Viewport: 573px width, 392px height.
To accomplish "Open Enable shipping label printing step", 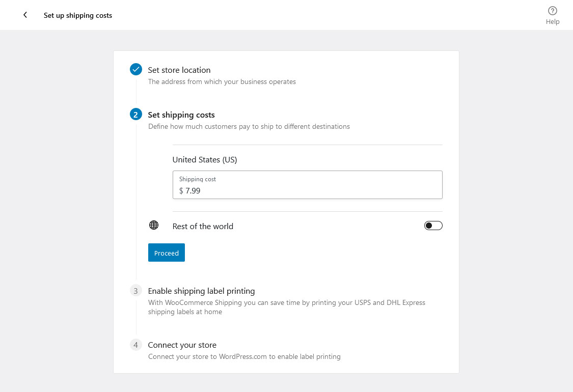I will (x=201, y=291).
